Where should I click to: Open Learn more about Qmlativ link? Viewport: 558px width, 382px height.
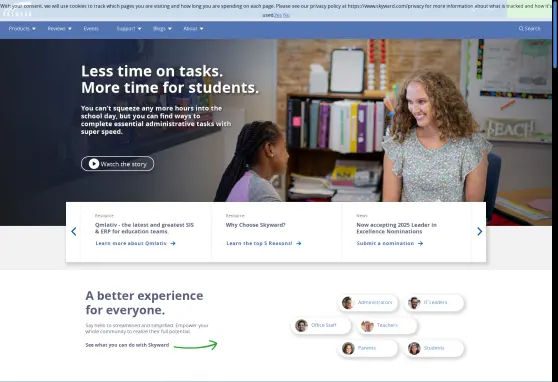pos(135,244)
